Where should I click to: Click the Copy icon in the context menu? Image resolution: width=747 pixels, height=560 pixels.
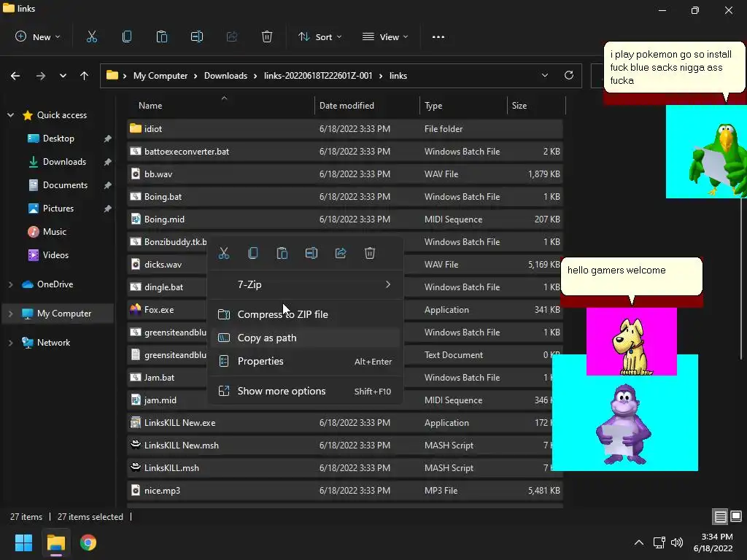[253, 253]
